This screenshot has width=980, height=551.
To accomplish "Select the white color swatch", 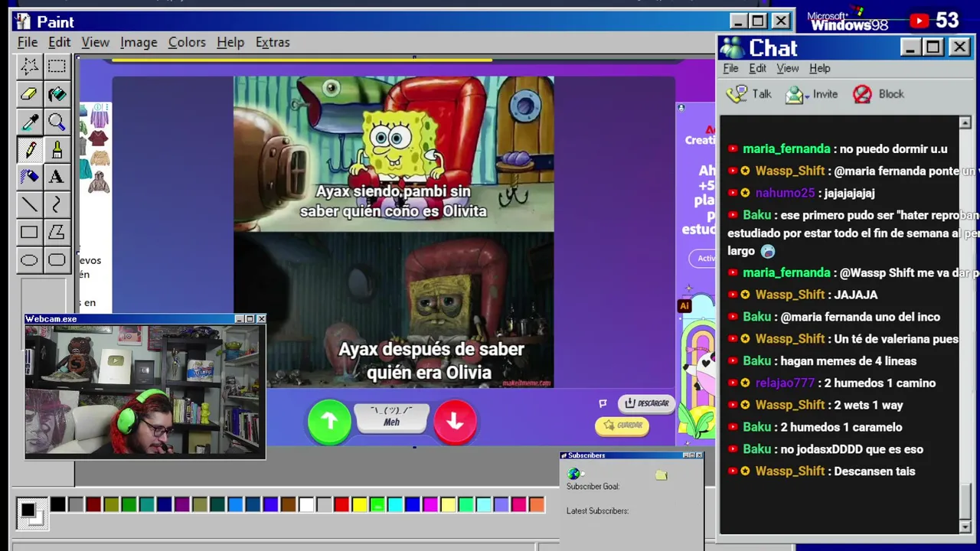I will click(306, 504).
